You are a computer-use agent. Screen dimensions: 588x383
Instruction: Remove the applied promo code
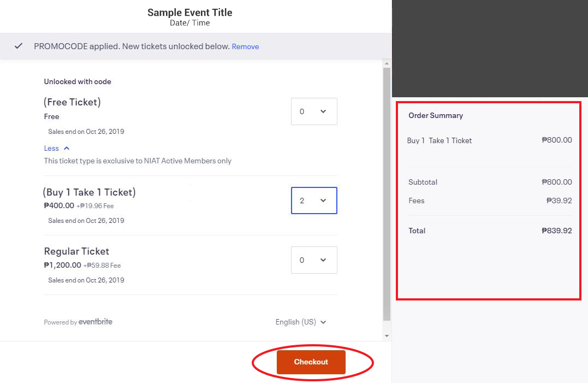245,46
